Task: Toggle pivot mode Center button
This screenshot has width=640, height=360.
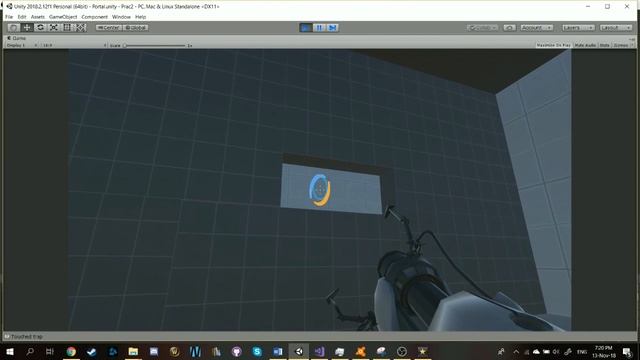Action: click(x=109, y=27)
